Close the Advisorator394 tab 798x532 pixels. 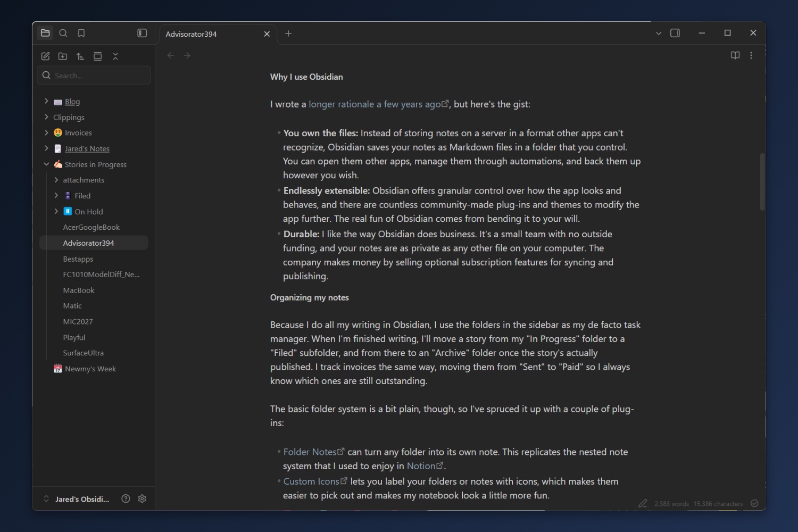pos(267,34)
